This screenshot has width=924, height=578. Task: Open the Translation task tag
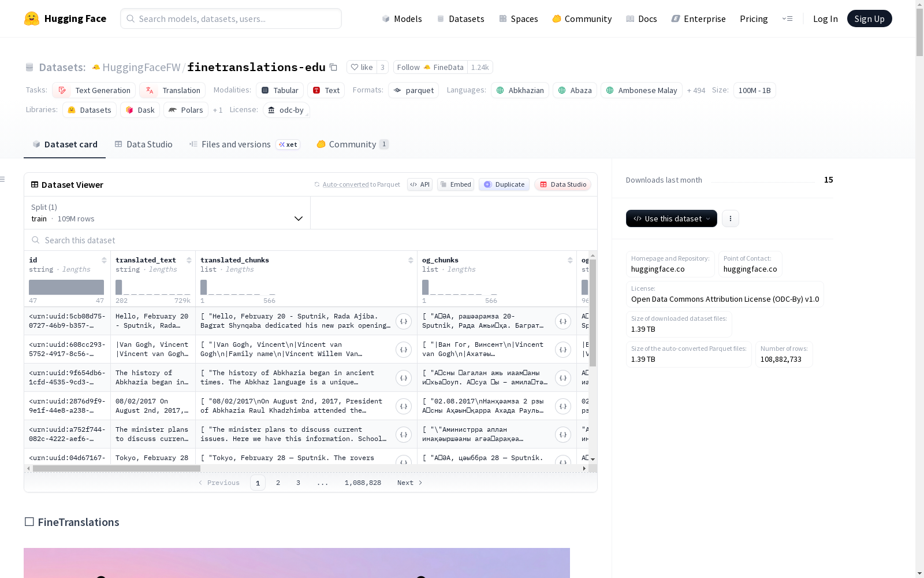coord(172,90)
